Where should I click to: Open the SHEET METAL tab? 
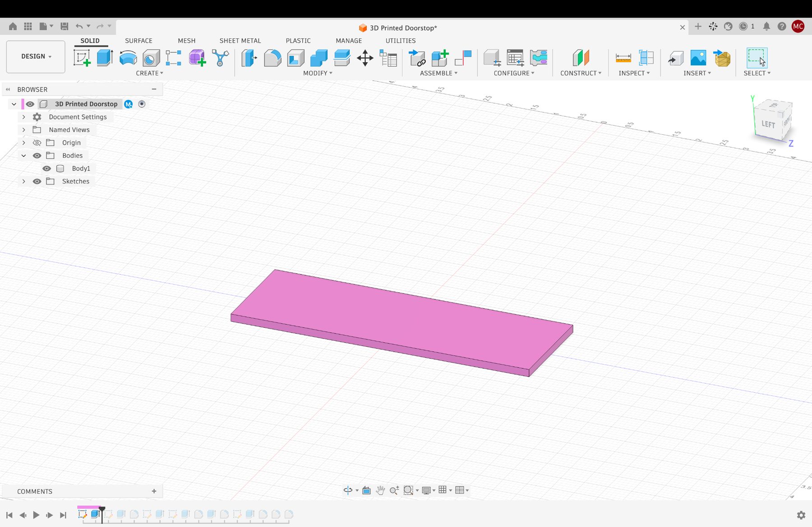(x=240, y=41)
